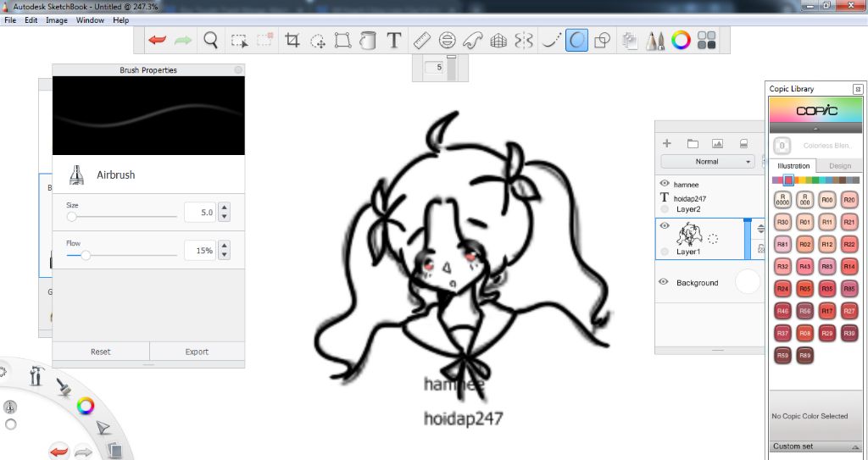The image size is (868, 460).
Task: Switch to the Design tab in Copic Library
Action: point(839,165)
